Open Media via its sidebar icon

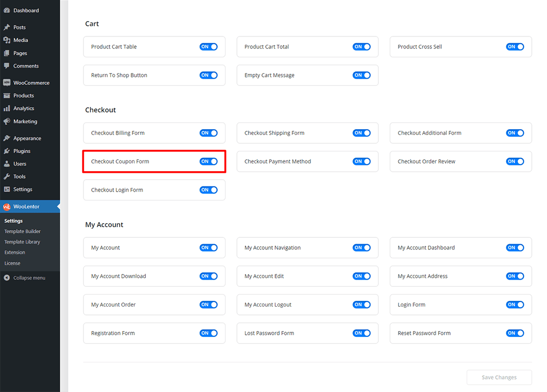(7, 40)
